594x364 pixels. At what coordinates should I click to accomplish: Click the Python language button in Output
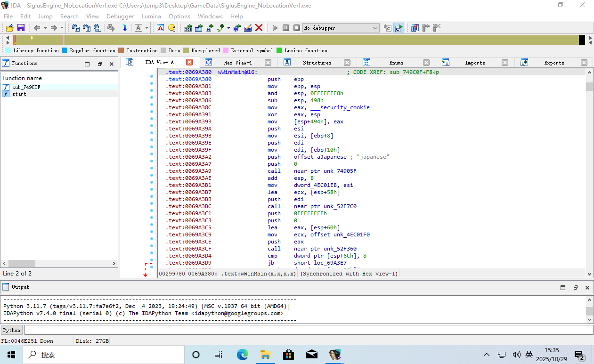click(x=12, y=330)
